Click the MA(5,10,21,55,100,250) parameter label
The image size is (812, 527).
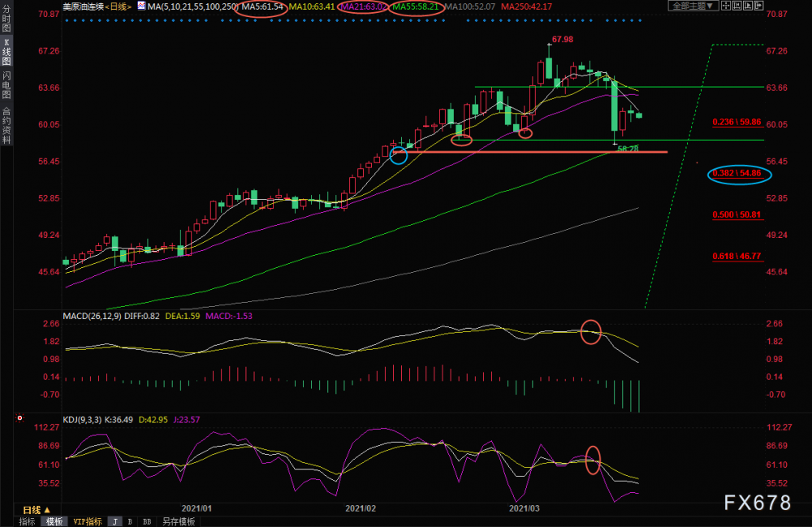click(193, 6)
